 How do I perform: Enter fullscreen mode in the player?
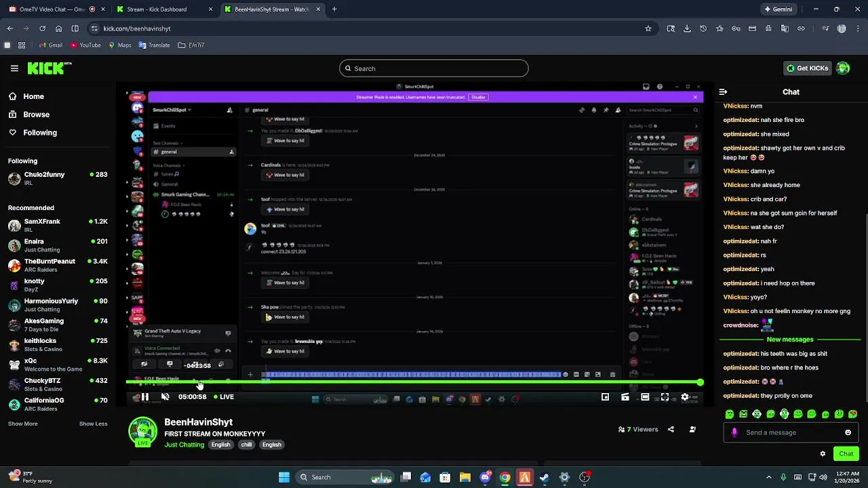(x=665, y=397)
